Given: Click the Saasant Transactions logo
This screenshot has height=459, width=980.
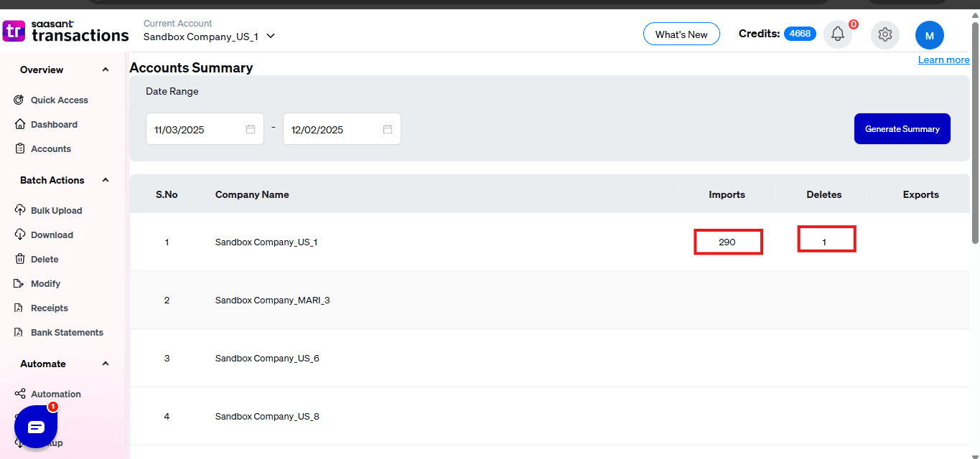Looking at the screenshot, I should [x=66, y=32].
